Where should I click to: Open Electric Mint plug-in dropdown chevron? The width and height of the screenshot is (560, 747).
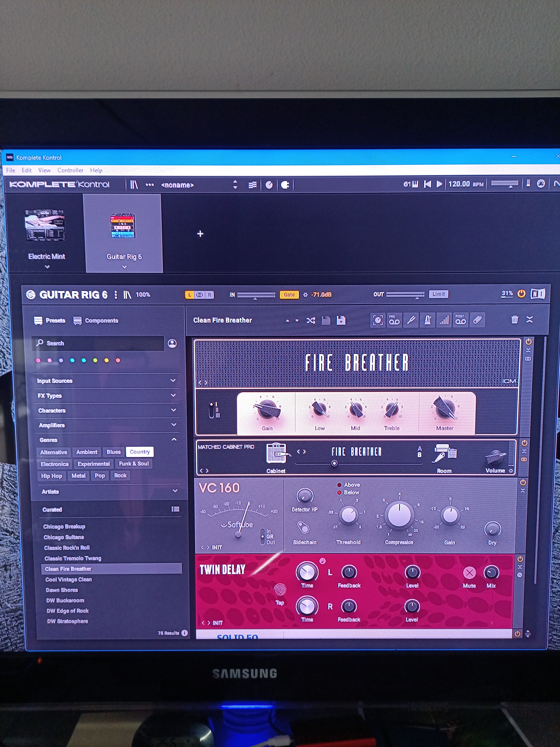[47, 267]
